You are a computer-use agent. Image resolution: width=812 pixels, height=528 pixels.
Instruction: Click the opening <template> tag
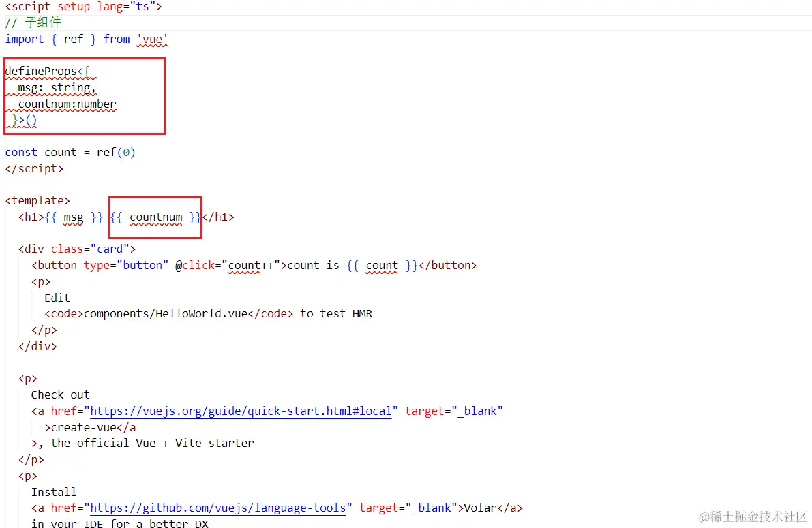37,201
